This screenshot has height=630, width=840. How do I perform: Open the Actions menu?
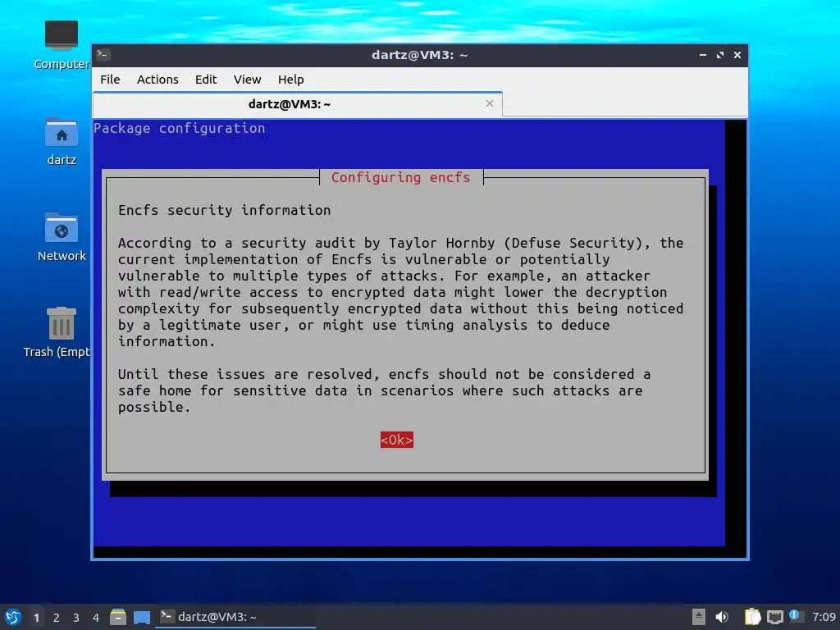[x=157, y=80]
